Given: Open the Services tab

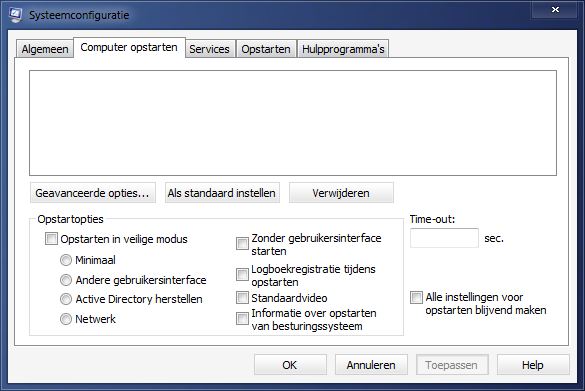Looking at the screenshot, I should tap(209, 49).
